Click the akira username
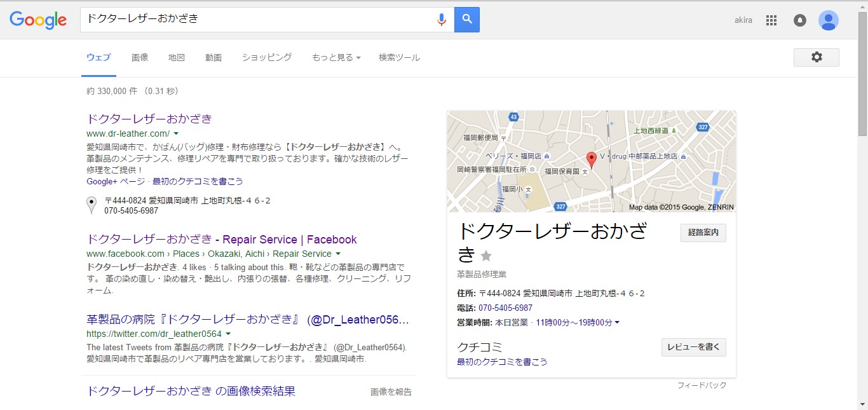Image resolution: width=868 pixels, height=410 pixels. coord(743,20)
